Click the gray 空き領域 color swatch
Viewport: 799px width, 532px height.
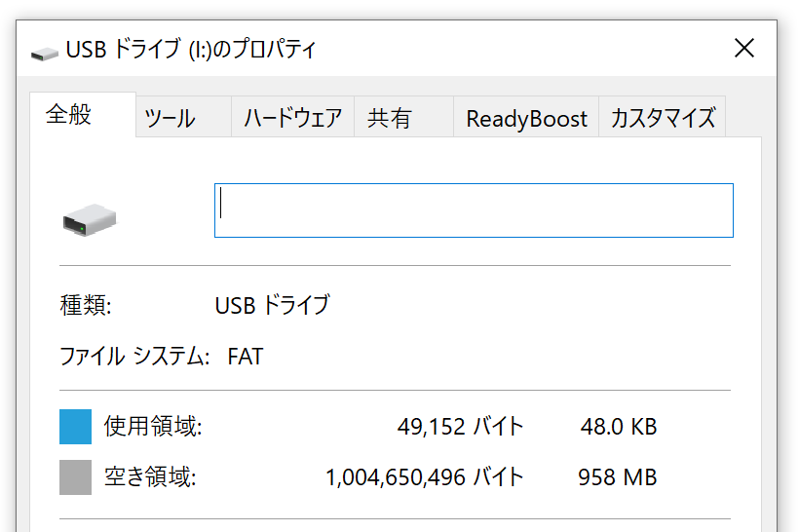[x=75, y=477]
